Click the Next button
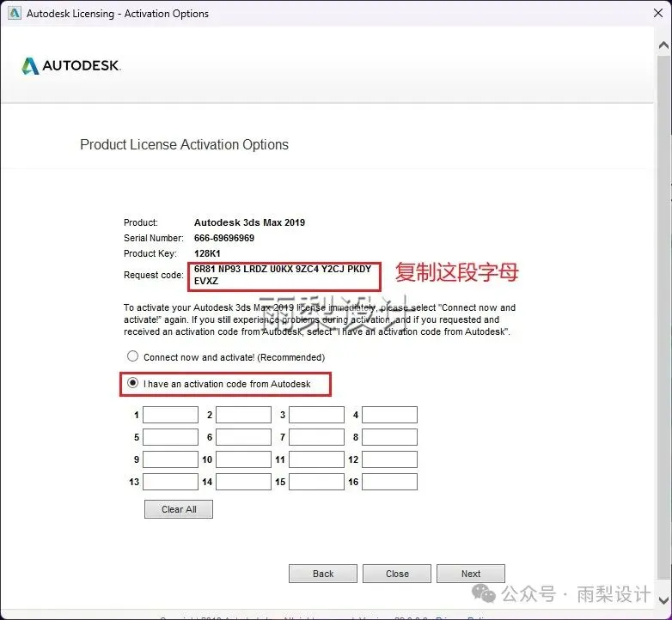Screen dimensions: 672x620 (x=471, y=574)
